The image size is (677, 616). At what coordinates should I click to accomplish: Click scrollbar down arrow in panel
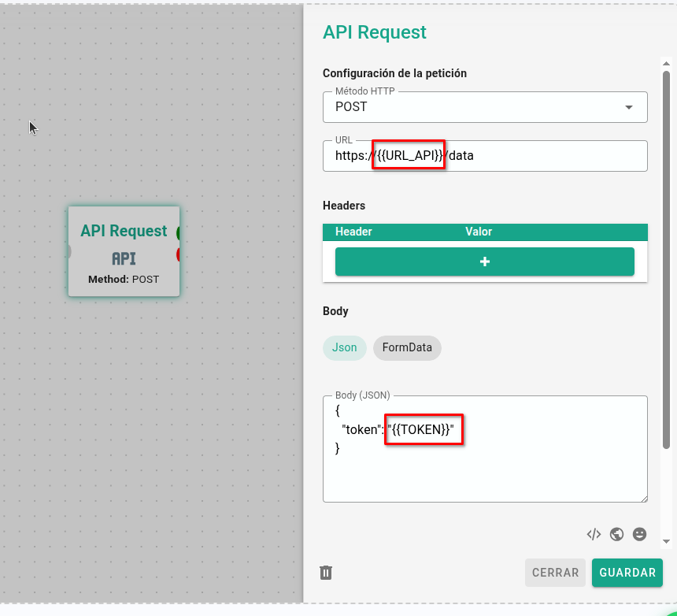point(666,541)
